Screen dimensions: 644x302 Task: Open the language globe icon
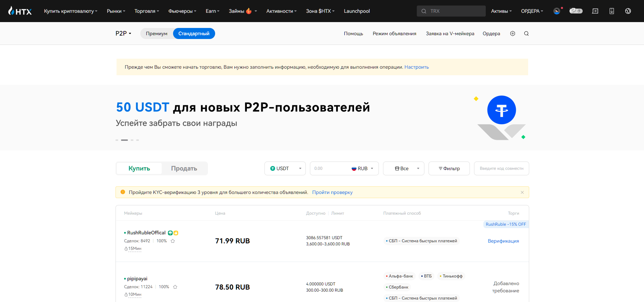[x=628, y=11]
